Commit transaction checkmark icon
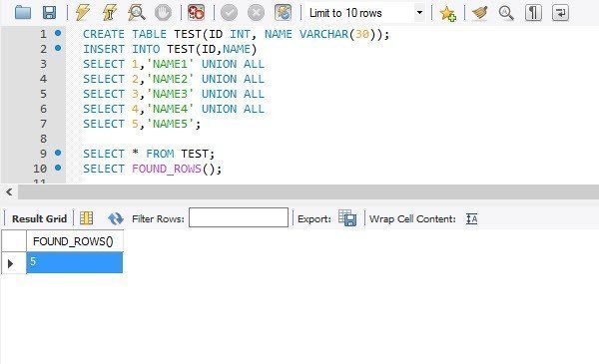 coord(229,13)
